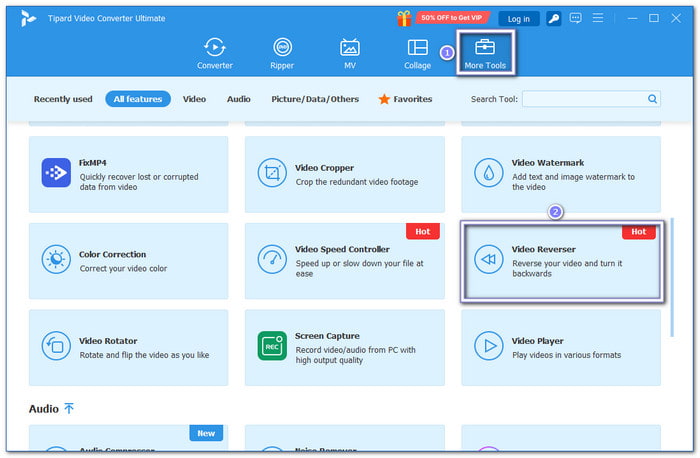Click the Video Player play icon

point(488,346)
